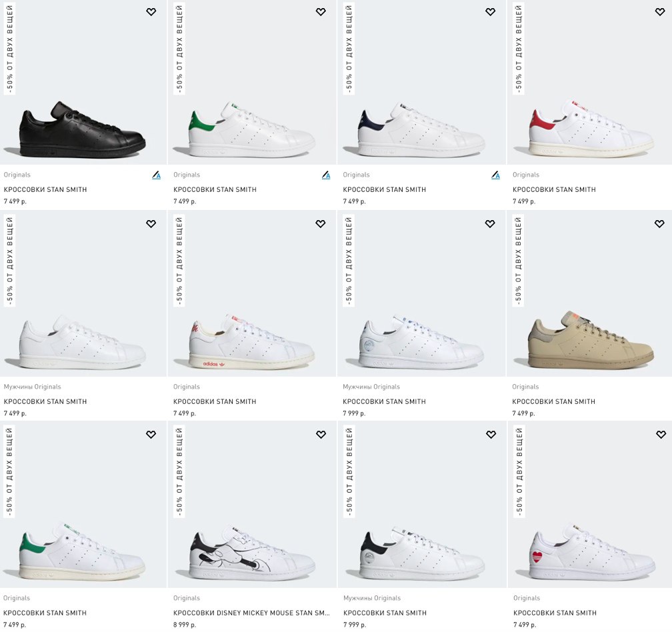The image size is (672, 632).
Task: Wishlist the Disney Mickey Mouse Stan Smith
Action: [321, 435]
